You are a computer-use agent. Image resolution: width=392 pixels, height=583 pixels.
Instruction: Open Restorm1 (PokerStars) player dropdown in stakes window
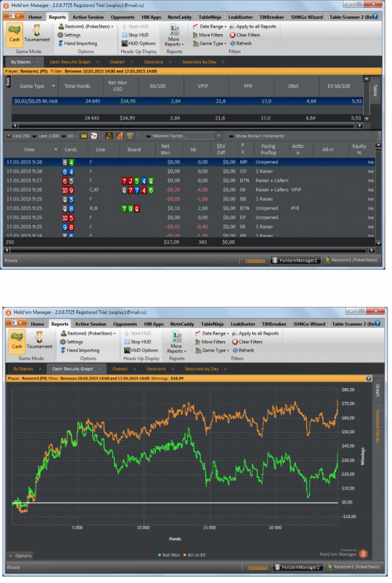tap(86, 26)
